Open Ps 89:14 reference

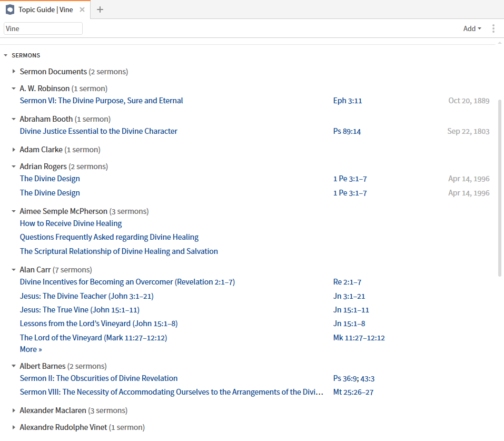[347, 131]
